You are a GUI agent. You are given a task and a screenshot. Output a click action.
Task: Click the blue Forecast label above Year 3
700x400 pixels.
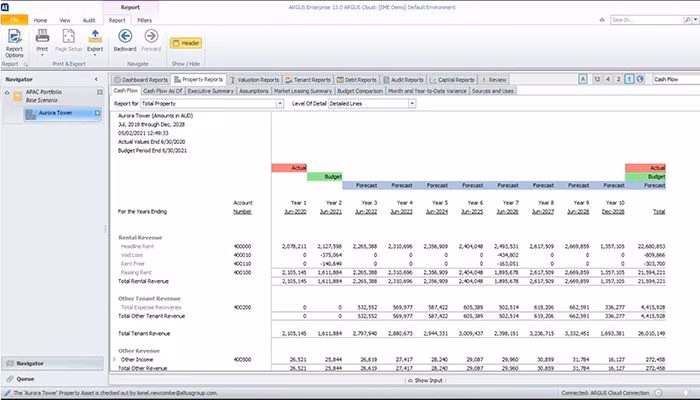360,185
